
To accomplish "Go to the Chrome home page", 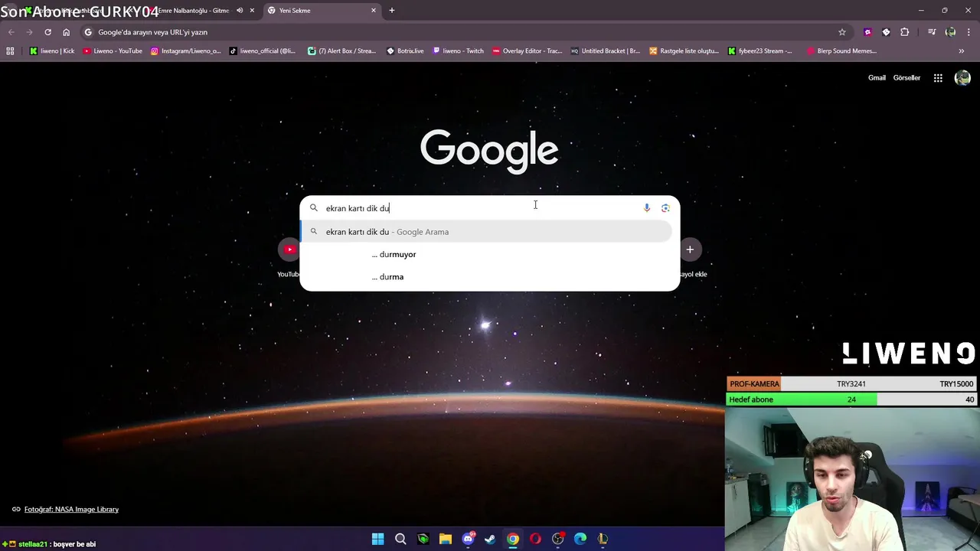I will coord(66,32).
